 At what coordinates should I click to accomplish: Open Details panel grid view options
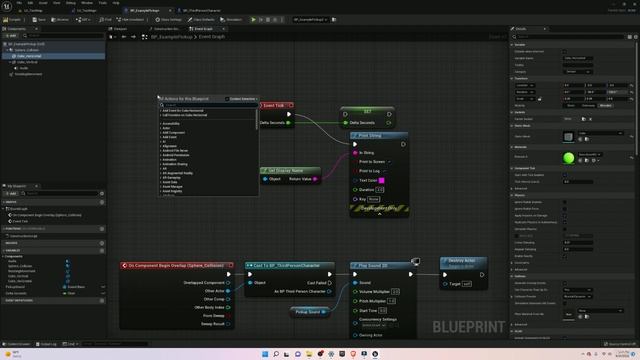point(630,37)
